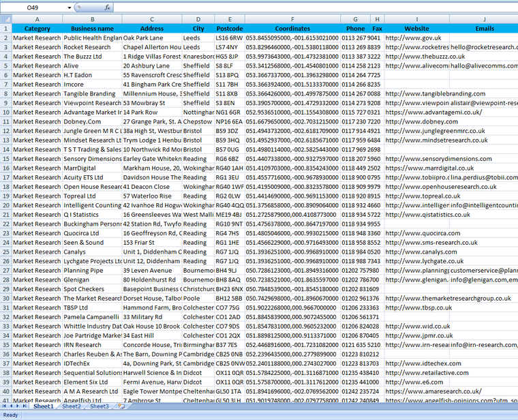The height and width of the screenshot is (420, 518).
Task: Select row 40 header
Action: pos(6,391)
